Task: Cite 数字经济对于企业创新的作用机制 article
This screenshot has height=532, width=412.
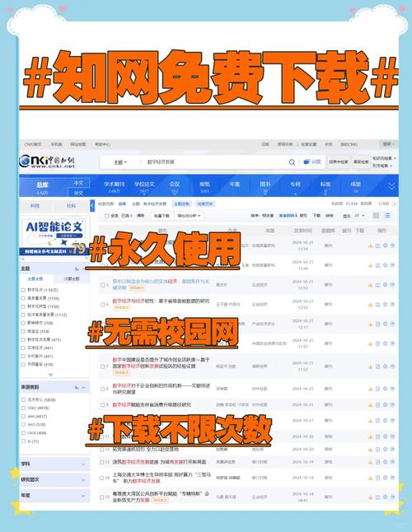Action: pos(392,389)
